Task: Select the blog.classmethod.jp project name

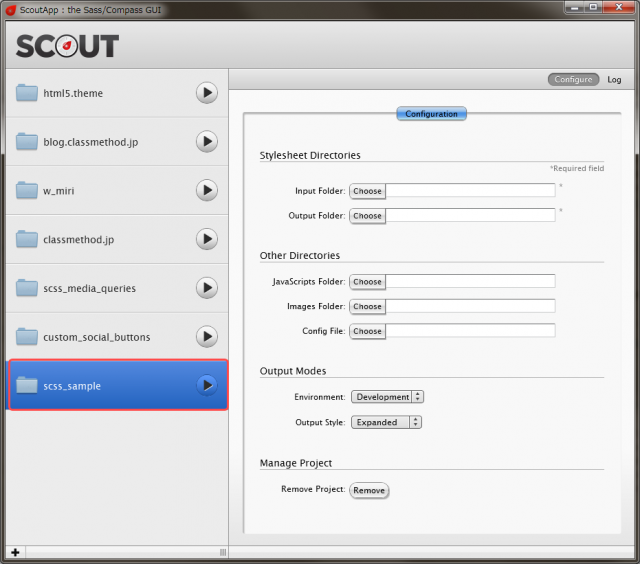Action: coord(91,142)
